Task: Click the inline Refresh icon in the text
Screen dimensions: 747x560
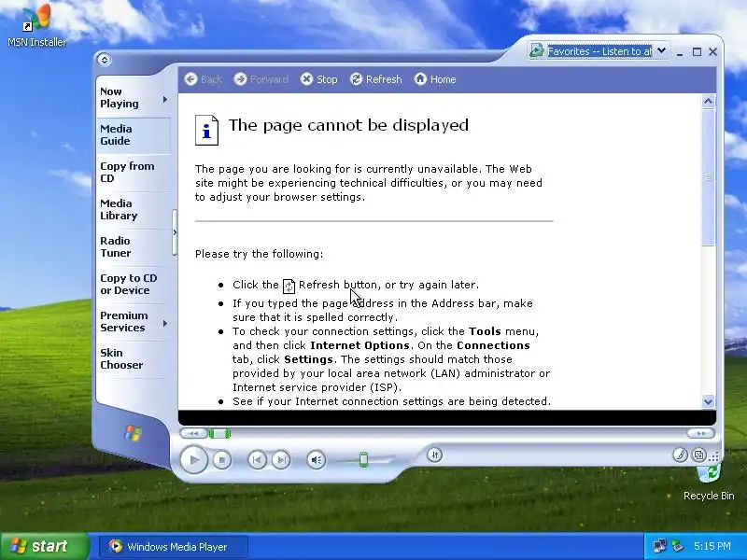Action: point(289,286)
